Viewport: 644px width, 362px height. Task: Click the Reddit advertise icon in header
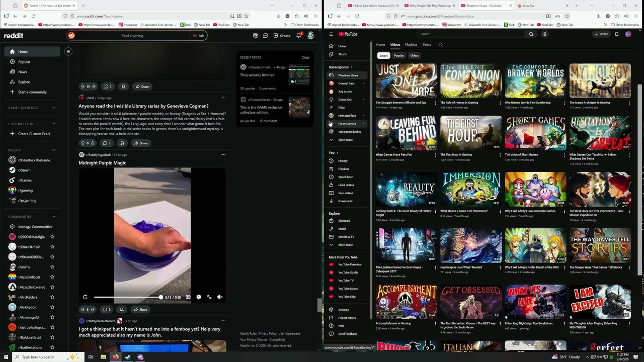[256, 36]
